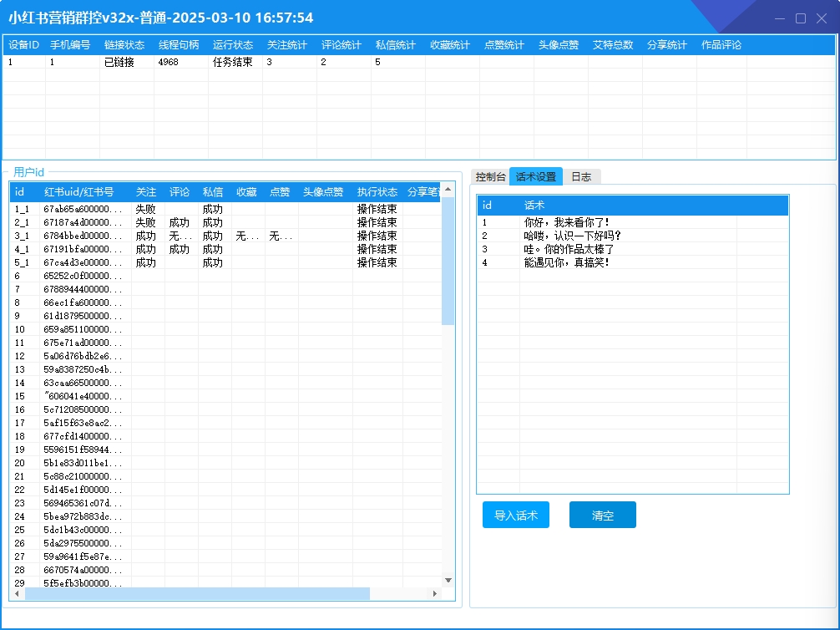Select script 哇。你的作品太棒了
This screenshot has height=630, width=840.
633,249
